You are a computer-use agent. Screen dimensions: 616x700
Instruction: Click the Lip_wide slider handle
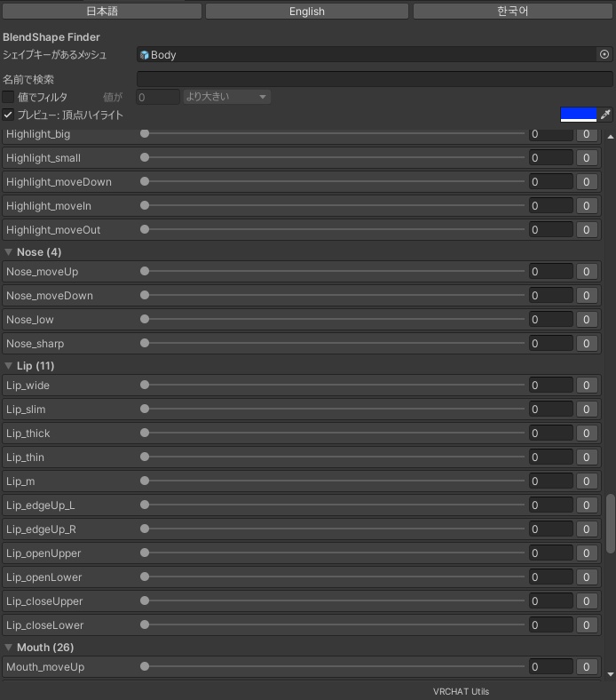point(145,385)
